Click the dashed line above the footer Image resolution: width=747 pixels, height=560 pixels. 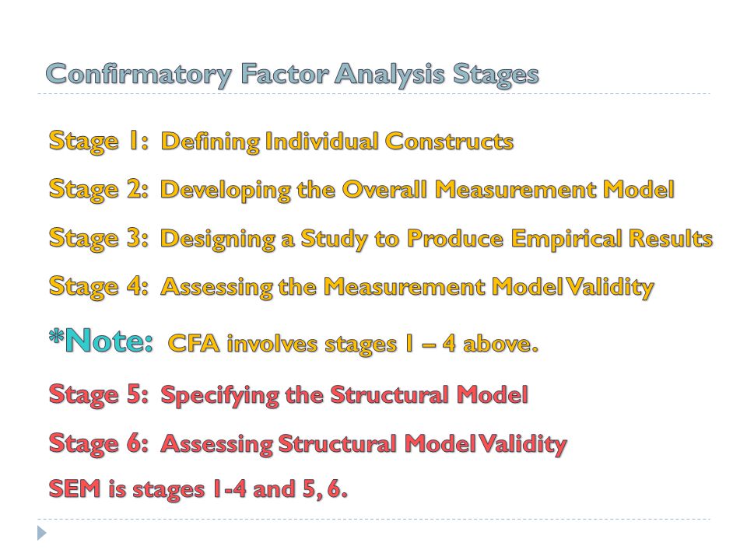(373, 519)
